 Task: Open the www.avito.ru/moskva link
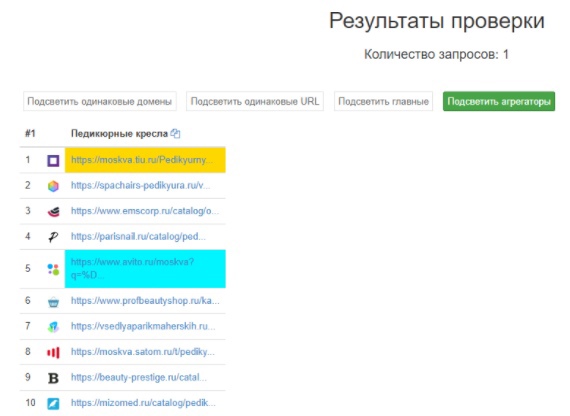point(132,268)
